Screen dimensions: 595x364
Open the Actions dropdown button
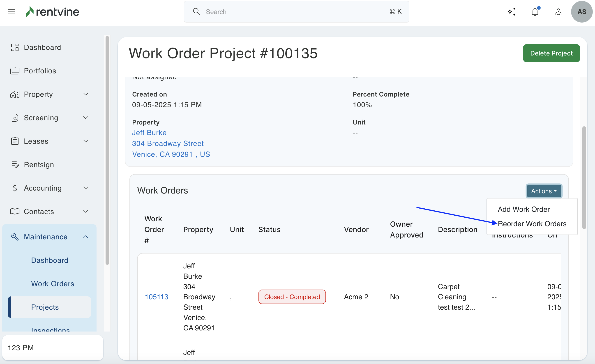pos(544,191)
